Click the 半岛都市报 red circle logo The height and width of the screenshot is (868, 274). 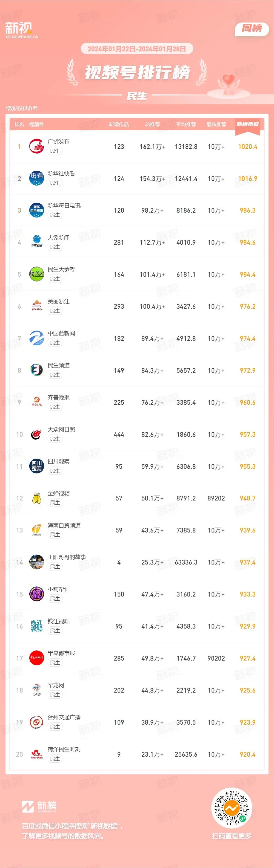(36, 658)
